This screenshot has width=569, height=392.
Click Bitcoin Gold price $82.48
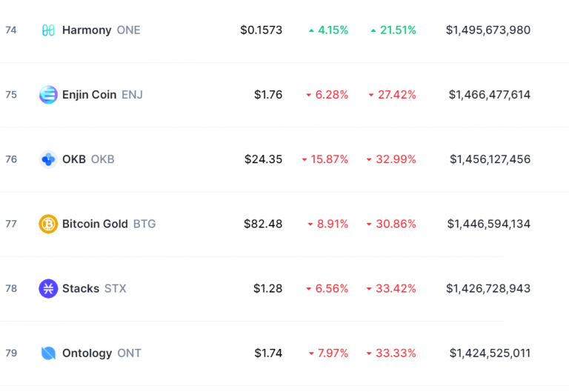click(263, 224)
